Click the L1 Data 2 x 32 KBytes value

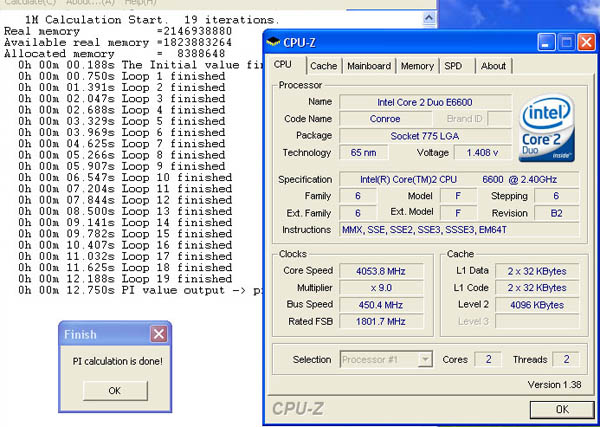point(537,271)
